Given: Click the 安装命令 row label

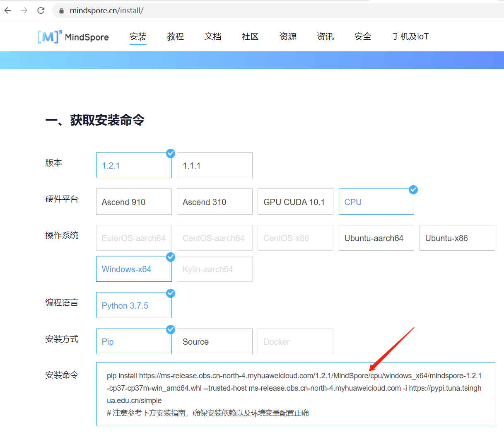Looking at the screenshot, I should click(x=62, y=375).
